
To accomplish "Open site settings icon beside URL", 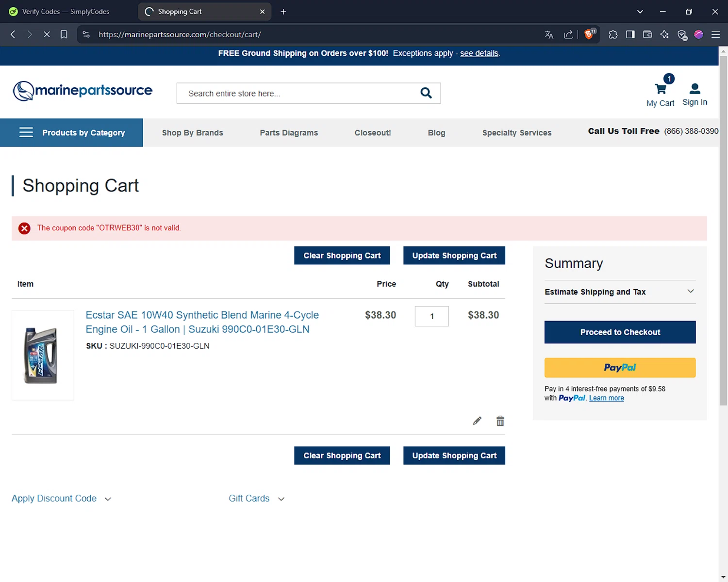I will [x=86, y=34].
